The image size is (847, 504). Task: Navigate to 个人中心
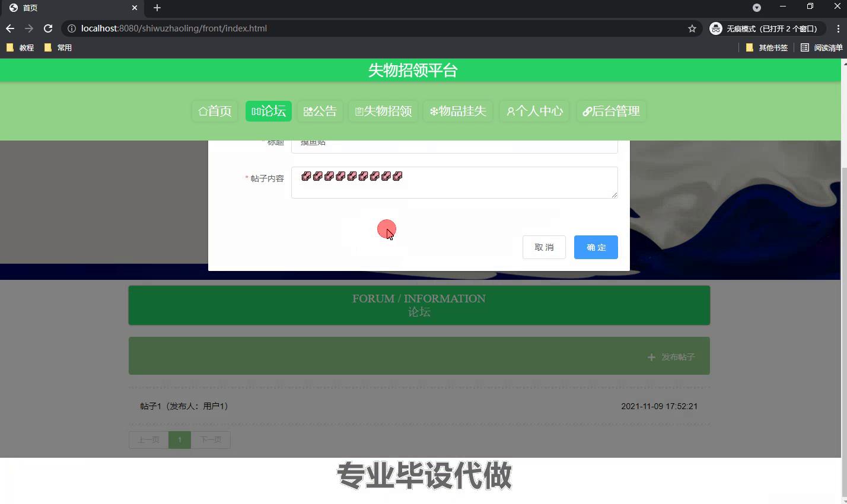(x=534, y=111)
